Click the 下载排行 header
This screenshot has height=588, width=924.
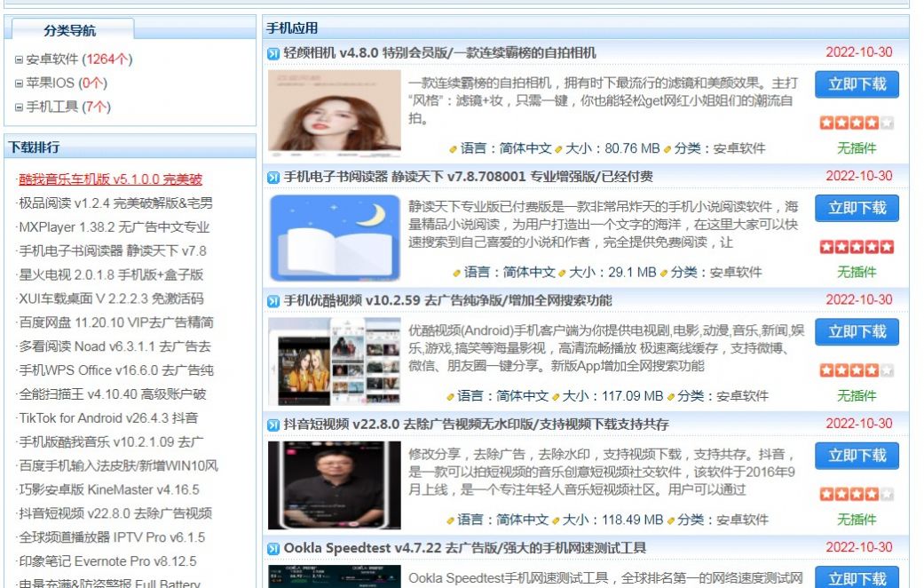point(35,147)
